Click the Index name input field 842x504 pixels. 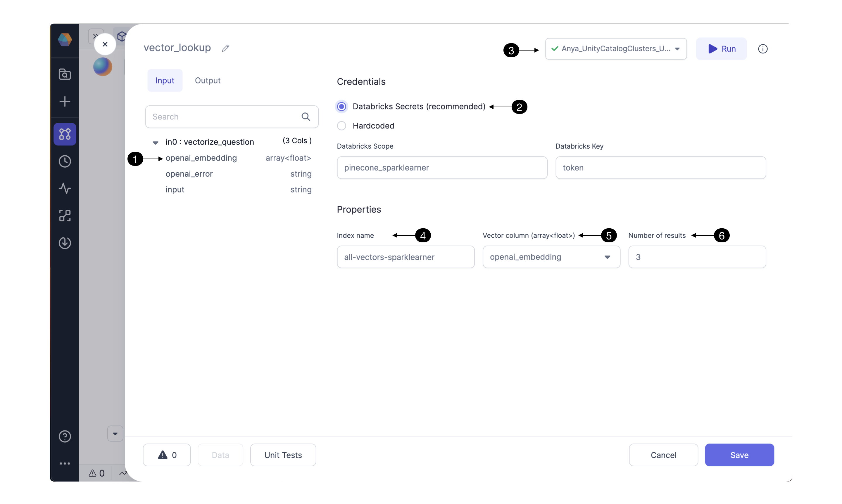pyautogui.click(x=405, y=257)
